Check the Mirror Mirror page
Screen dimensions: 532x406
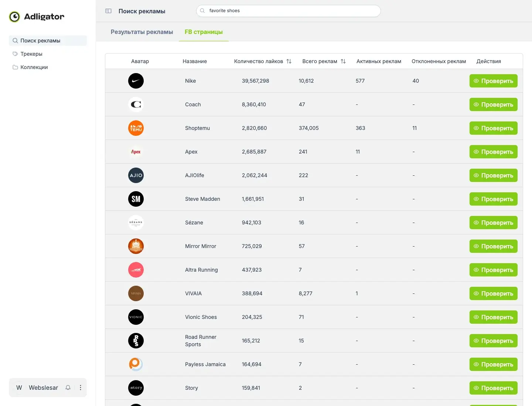[x=494, y=246]
